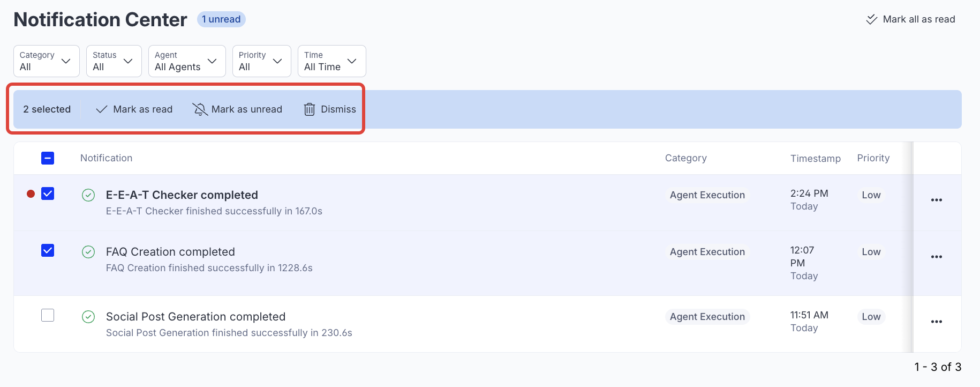Click the Category column header
This screenshot has height=387, width=980.
686,158
